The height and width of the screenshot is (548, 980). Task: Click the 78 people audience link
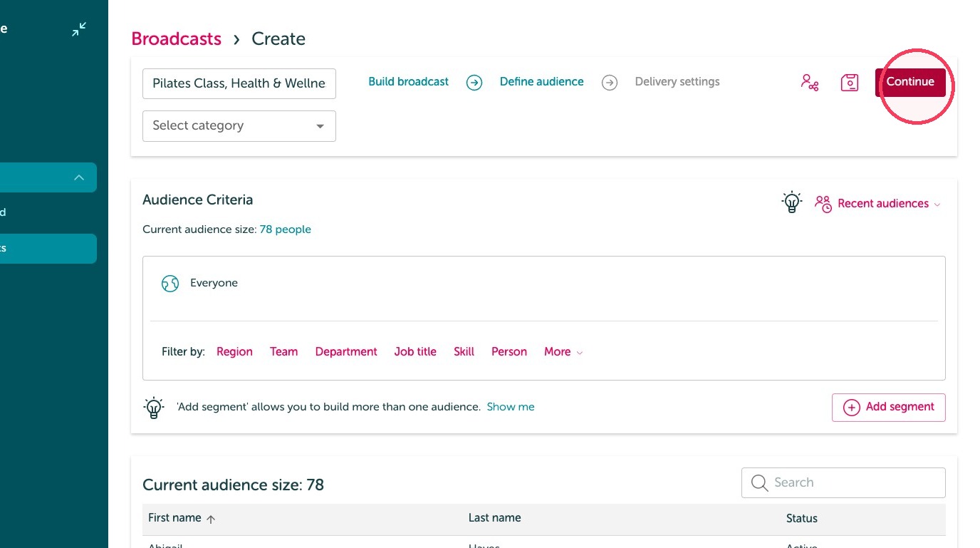[x=286, y=229]
